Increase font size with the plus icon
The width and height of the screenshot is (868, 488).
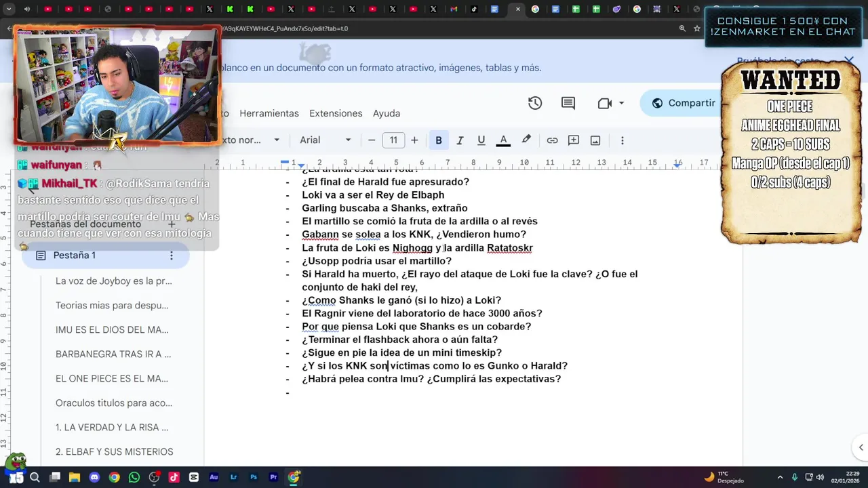[x=414, y=140]
